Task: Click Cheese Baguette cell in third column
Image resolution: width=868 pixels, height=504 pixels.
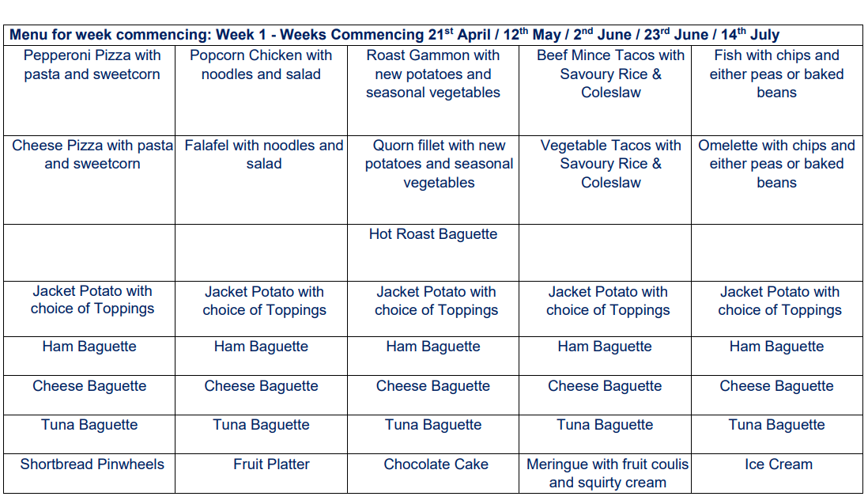Action: [433, 395]
